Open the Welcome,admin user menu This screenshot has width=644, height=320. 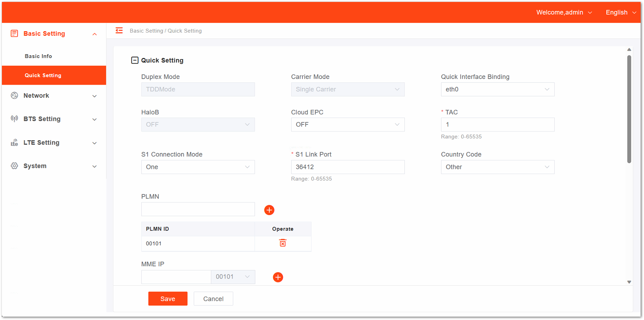click(564, 12)
